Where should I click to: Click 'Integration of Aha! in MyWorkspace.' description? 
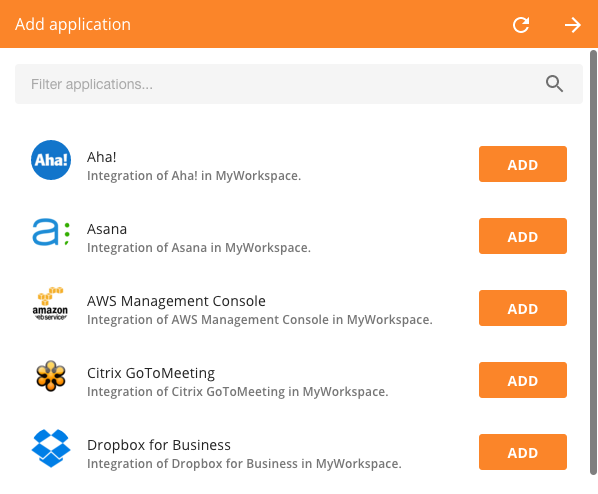tap(194, 175)
